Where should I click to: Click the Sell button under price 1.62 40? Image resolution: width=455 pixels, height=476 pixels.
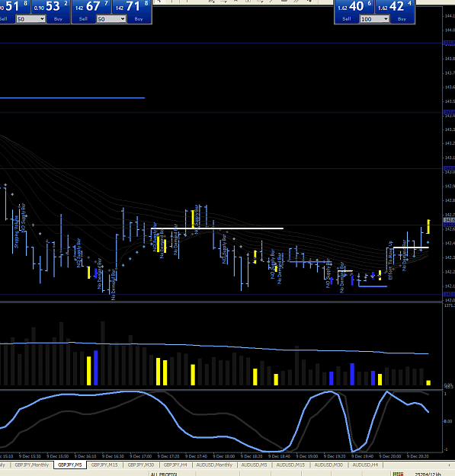[347, 19]
